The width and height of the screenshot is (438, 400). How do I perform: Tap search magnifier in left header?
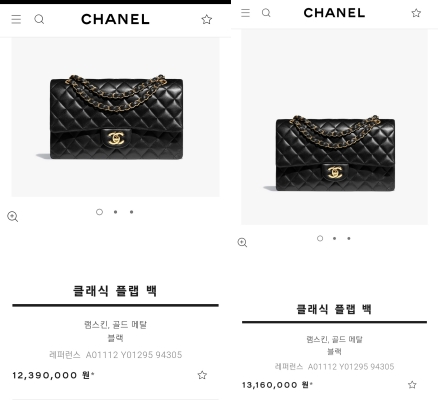coord(39,19)
